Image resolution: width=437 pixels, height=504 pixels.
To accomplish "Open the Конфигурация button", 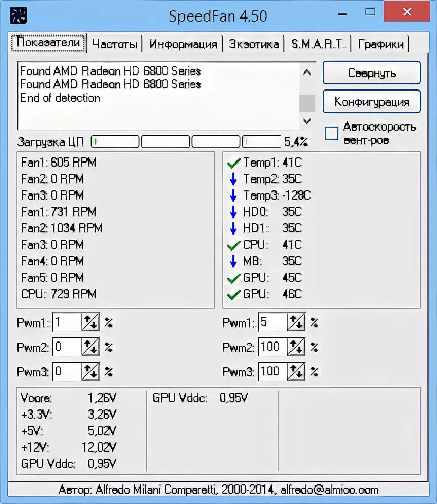I will [371, 102].
